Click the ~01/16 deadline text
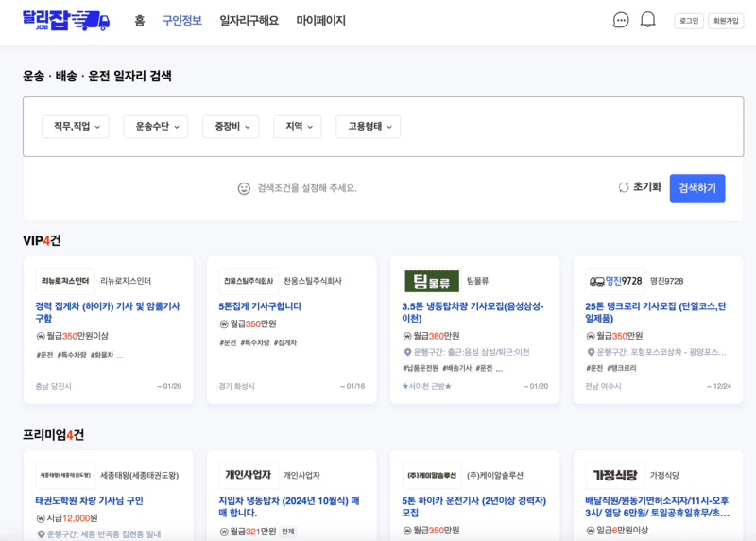This screenshot has width=756, height=541. pos(352,386)
